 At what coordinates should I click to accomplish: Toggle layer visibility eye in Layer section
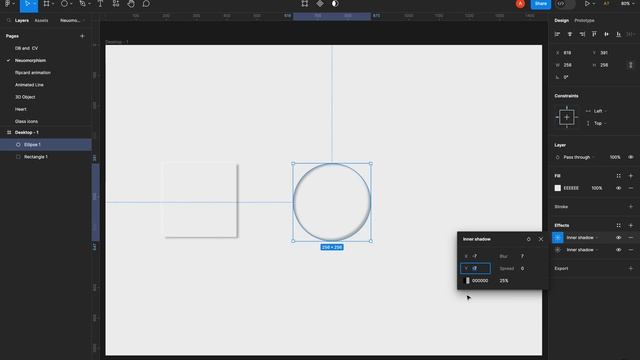[x=631, y=157]
